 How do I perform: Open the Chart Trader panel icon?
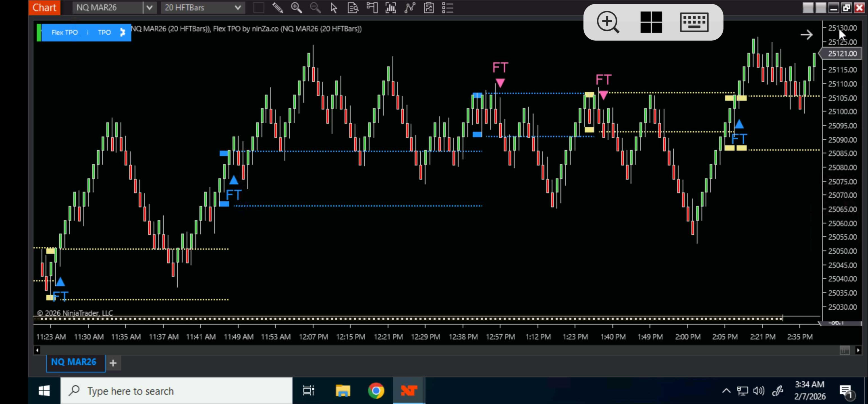click(x=372, y=8)
